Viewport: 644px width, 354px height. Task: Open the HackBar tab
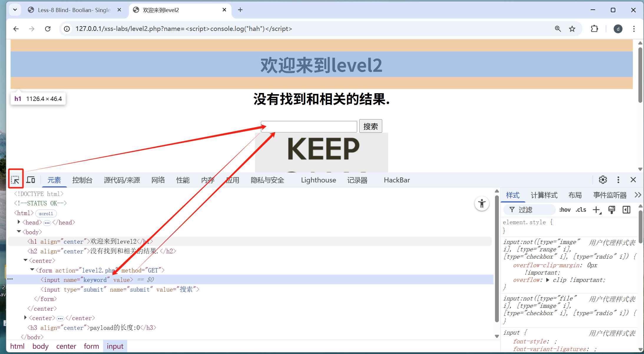pos(396,180)
